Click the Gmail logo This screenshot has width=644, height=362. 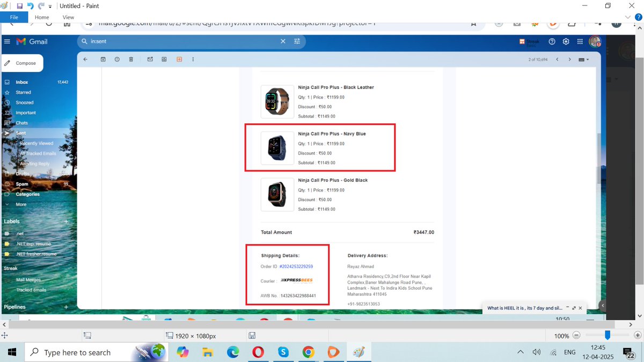coord(32,41)
